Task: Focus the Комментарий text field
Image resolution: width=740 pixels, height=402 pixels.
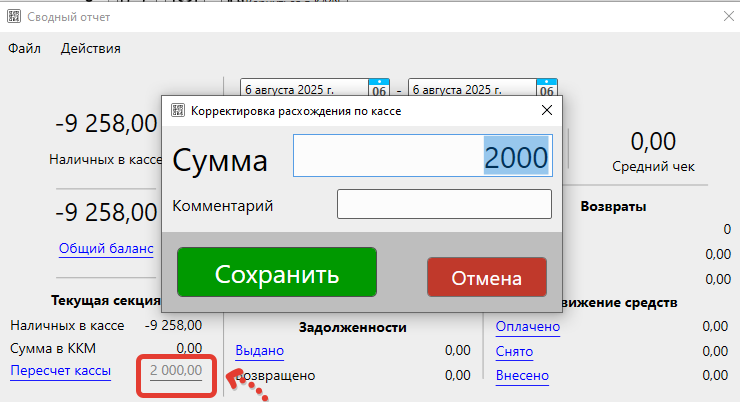Action: click(444, 205)
